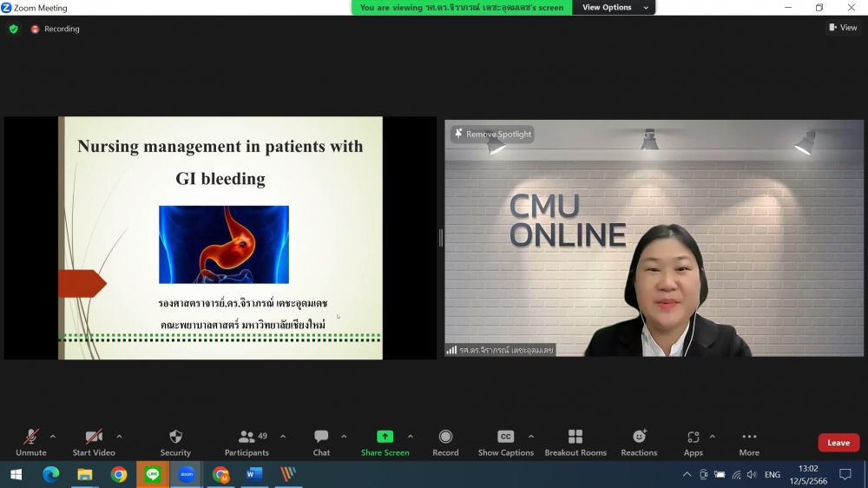868x488 pixels.
Task: Start Video with the camera button
Action: [x=94, y=442]
